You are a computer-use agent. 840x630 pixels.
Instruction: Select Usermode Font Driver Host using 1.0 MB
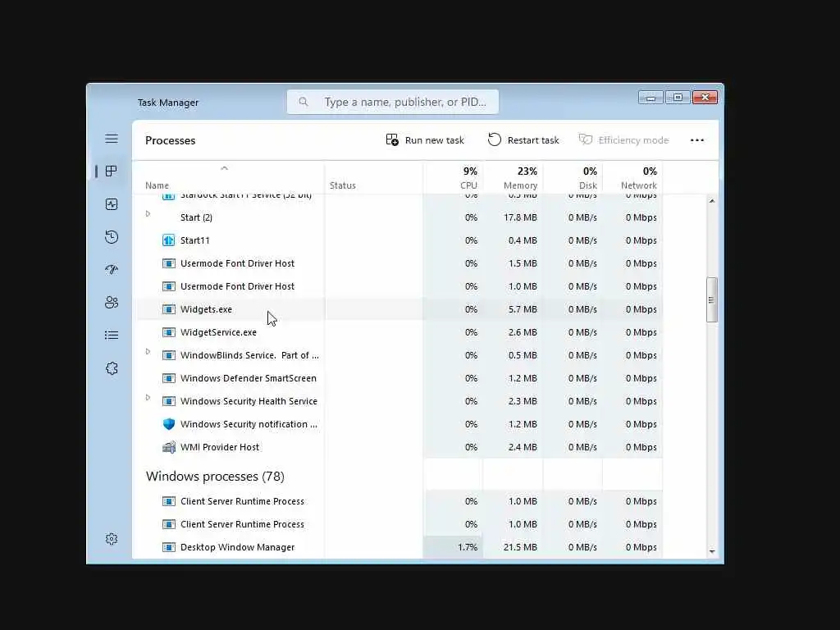(399, 286)
